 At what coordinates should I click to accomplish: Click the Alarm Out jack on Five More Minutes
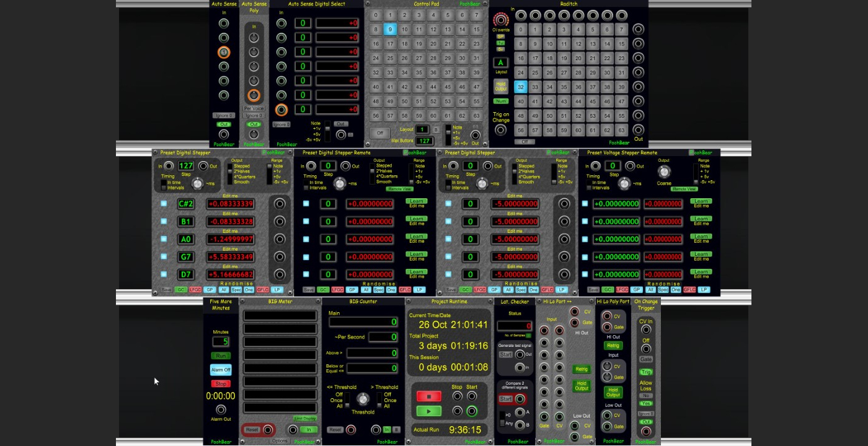[221, 410]
